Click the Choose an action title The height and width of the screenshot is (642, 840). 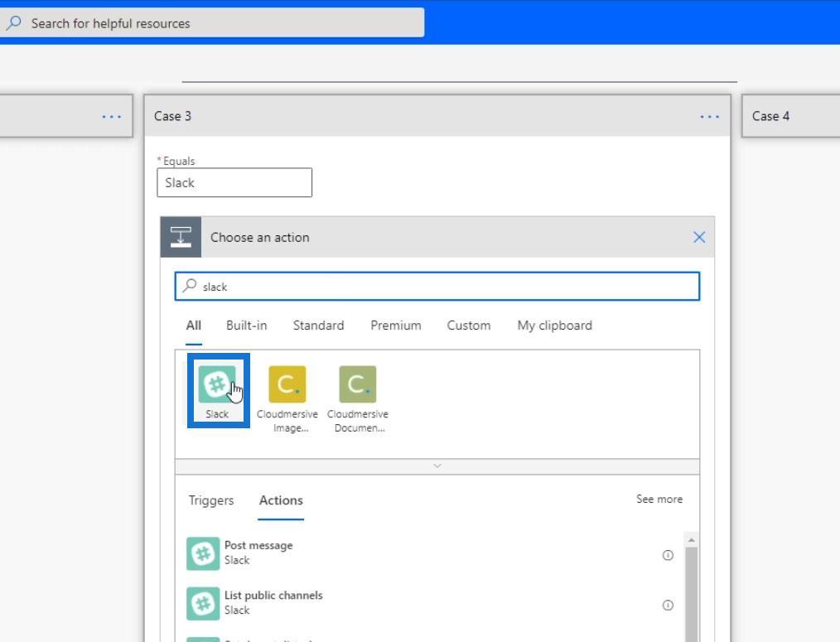260,238
